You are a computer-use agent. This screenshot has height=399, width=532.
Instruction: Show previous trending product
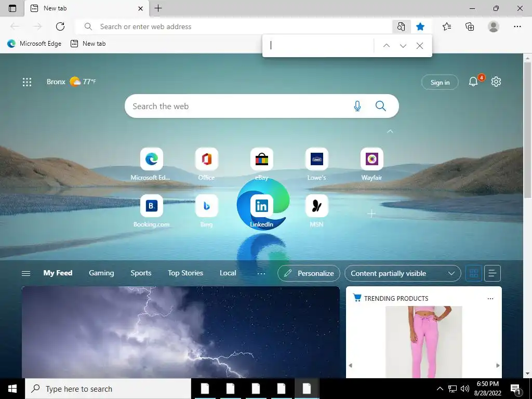351,365
